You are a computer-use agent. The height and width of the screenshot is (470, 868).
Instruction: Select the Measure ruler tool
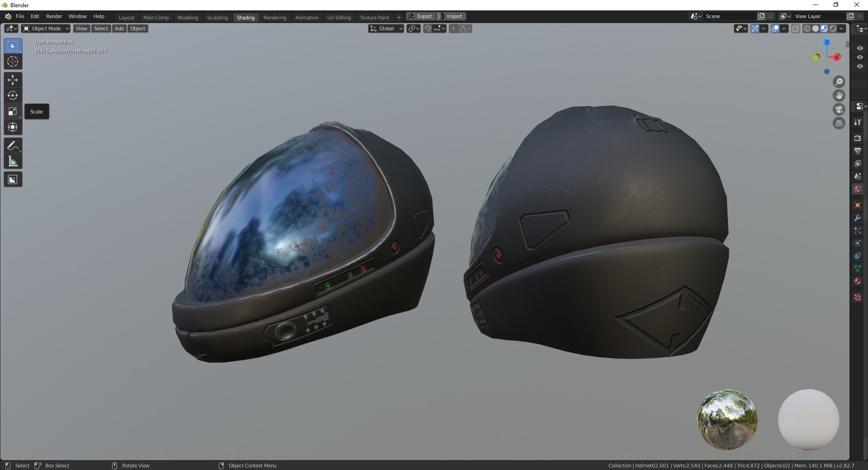tap(13, 161)
